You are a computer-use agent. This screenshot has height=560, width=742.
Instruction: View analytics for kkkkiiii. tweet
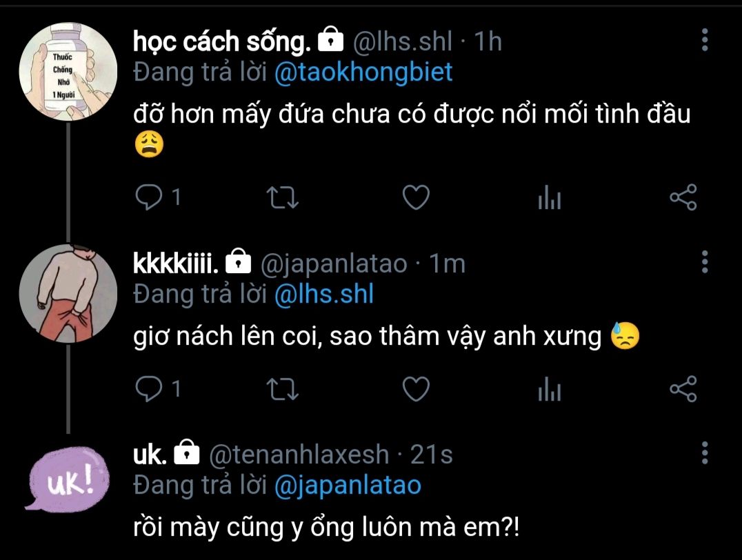coord(550,390)
